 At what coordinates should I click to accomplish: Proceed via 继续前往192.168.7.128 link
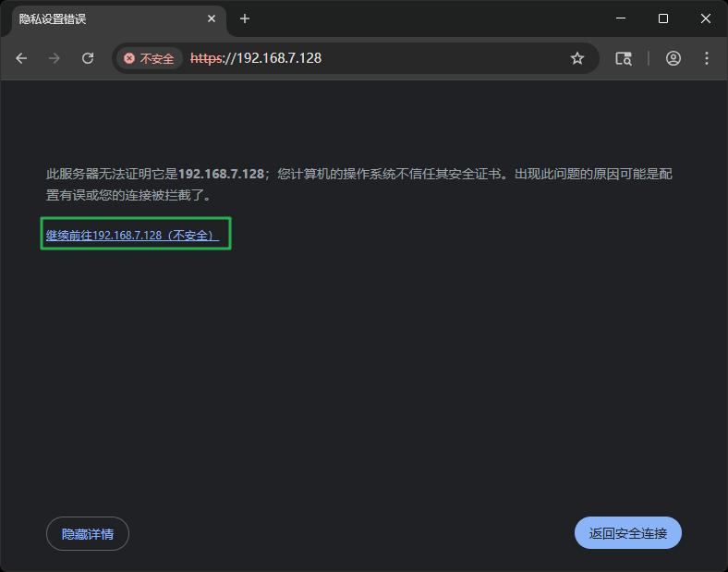click(x=132, y=236)
